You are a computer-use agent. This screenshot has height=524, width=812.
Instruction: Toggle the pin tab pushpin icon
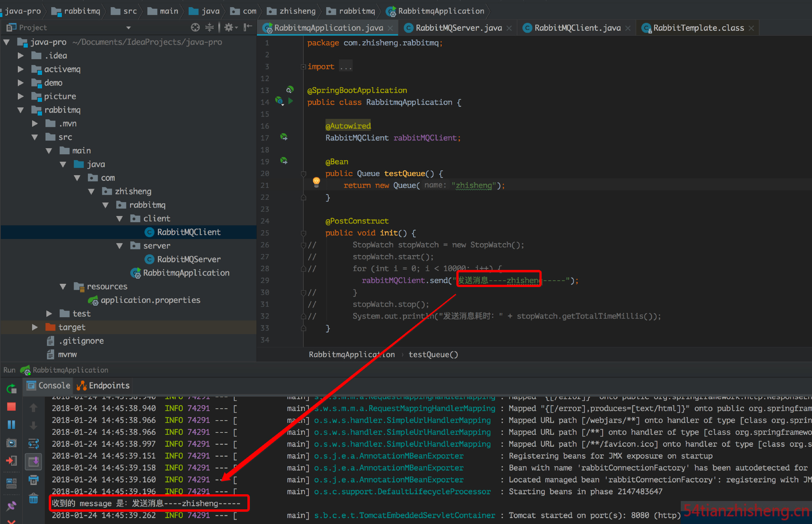(11, 506)
